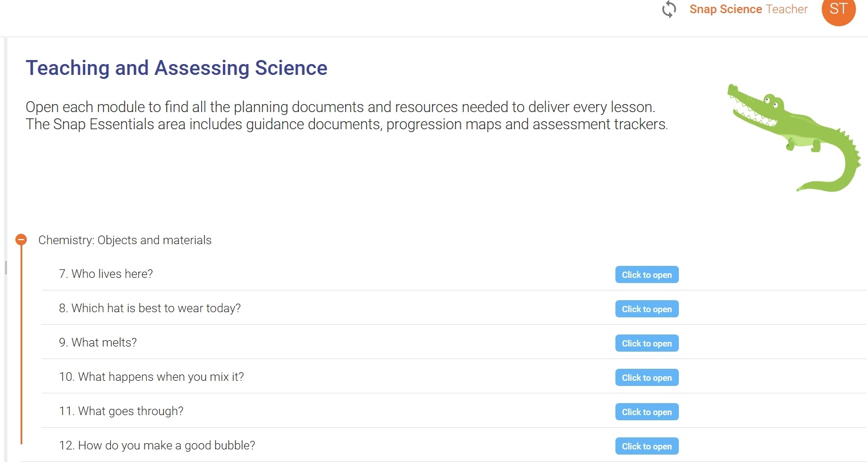Viewport: 868px width, 462px height.
Task: Click the Teacher label in the header
Action: click(787, 9)
